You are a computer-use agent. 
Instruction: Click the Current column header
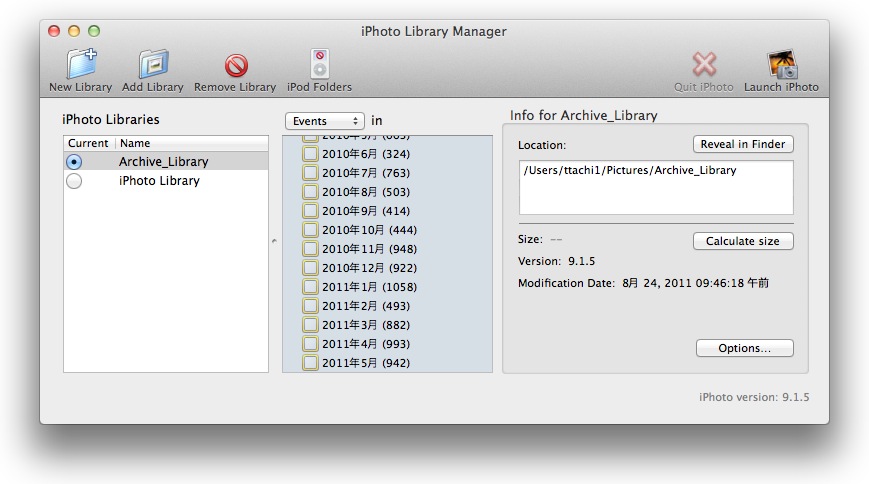(89, 143)
